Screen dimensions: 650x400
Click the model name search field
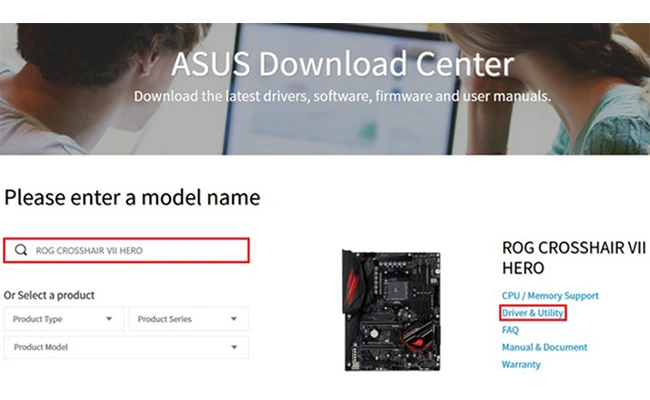135,250
